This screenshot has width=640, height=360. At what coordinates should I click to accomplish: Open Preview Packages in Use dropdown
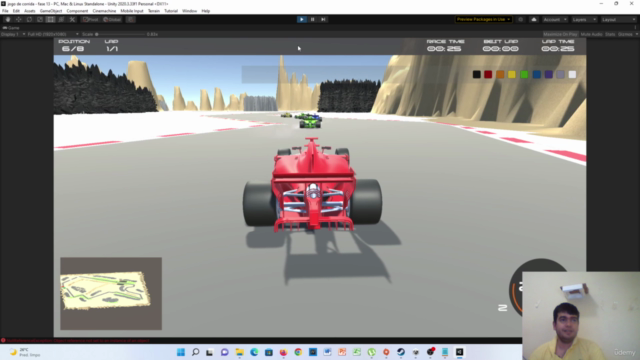(483, 19)
